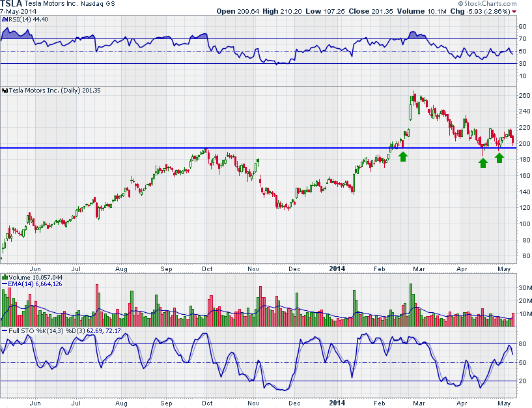Click the RSI(14) area legend icon
Image resolution: width=532 pixels, height=408 pixels.
[x=5, y=20]
